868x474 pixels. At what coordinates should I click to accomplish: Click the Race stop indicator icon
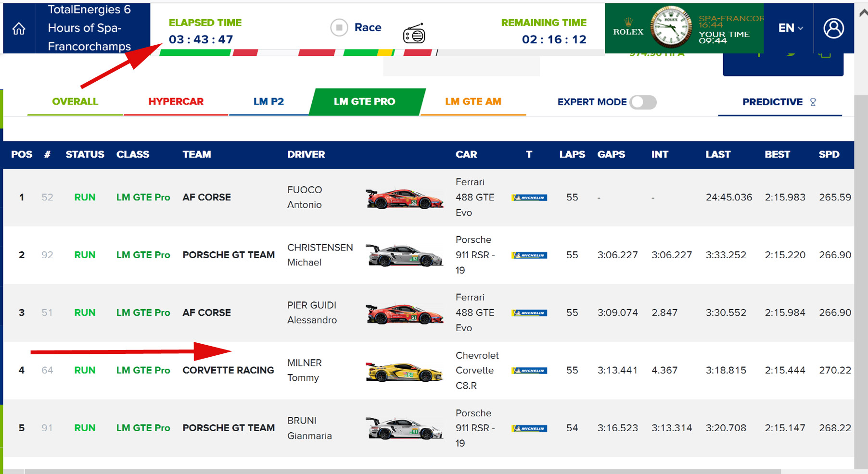(x=339, y=28)
